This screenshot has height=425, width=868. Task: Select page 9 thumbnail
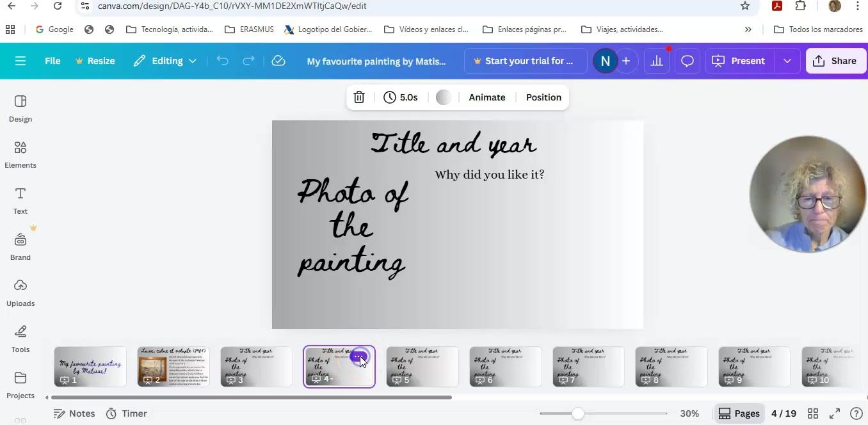pos(755,367)
